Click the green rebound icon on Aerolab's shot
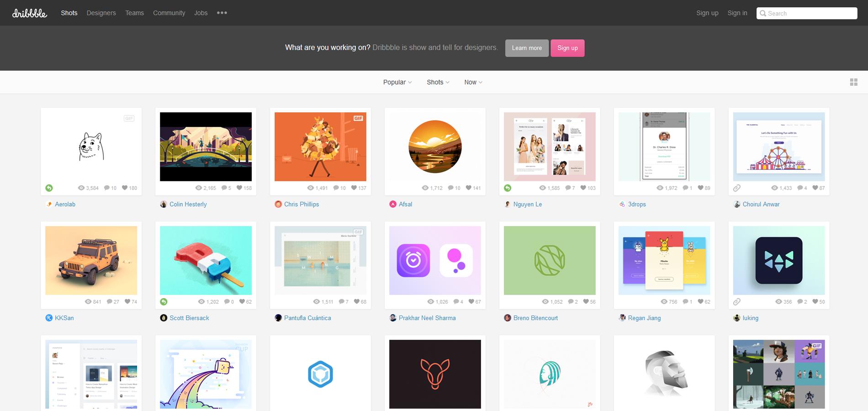The height and width of the screenshot is (411, 868). [49, 188]
